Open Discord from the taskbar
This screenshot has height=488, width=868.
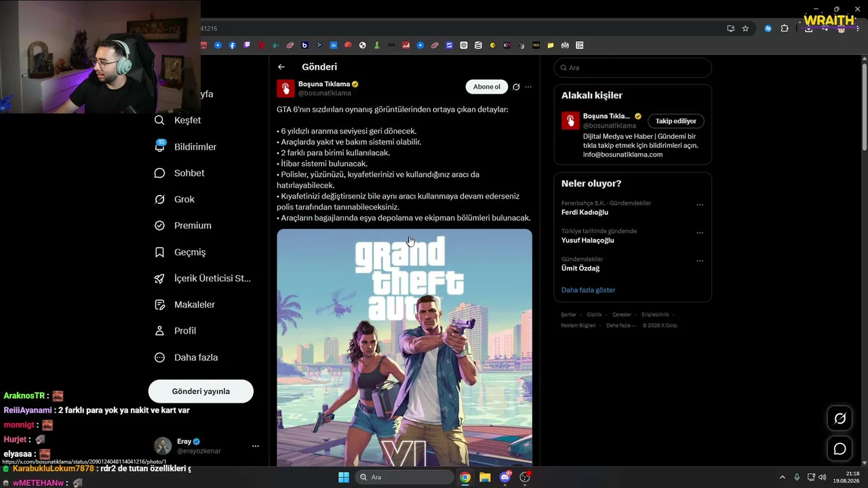[505, 477]
